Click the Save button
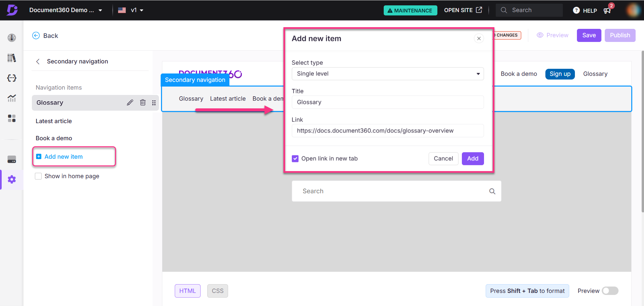 (589, 35)
